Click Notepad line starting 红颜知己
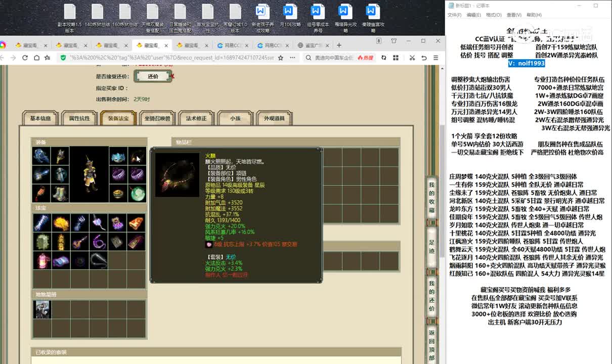 527,274
